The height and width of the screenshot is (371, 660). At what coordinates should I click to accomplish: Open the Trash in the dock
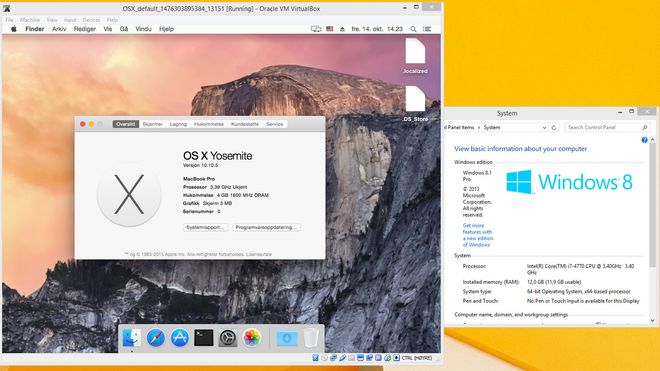point(311,338)
